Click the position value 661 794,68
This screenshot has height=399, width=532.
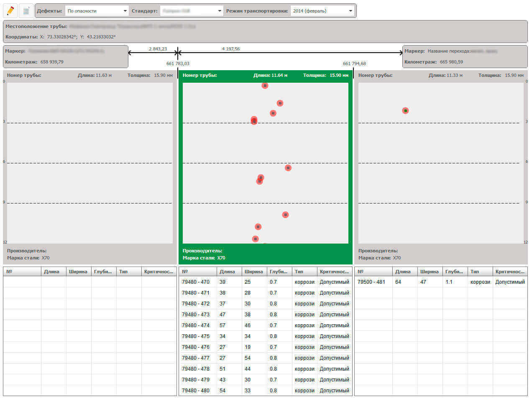coord(354,64)
